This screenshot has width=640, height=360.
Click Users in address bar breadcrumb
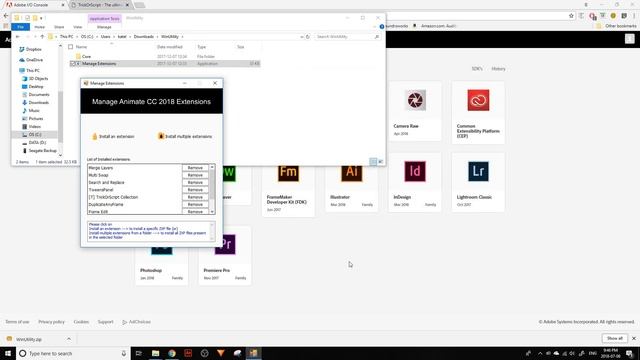(105, 37)
